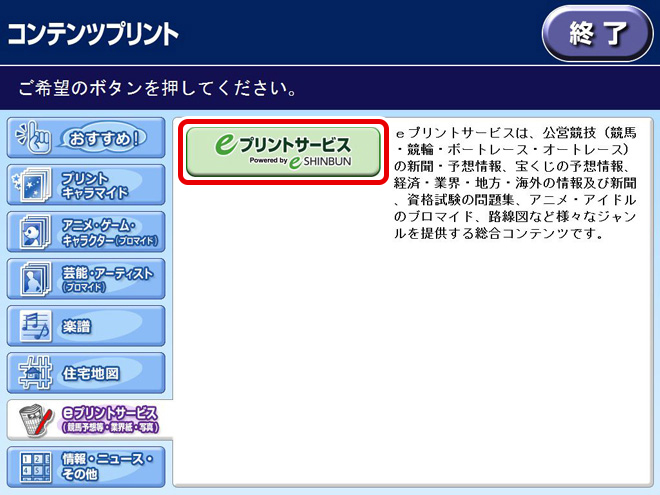Click the eプリントサービス description paragraph
This screenshot has width=660, height=495.
(x=515, y=183)
